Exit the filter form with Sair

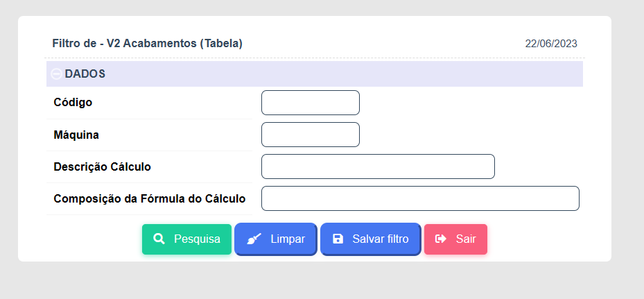(x=455, y=239)
